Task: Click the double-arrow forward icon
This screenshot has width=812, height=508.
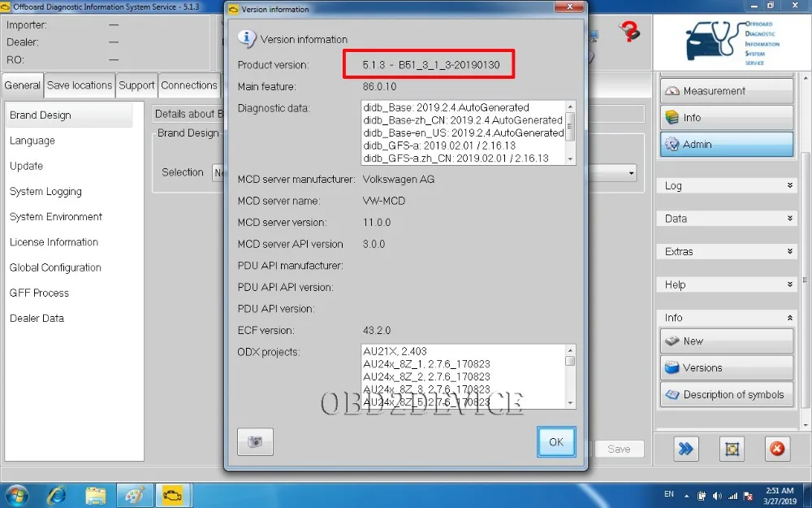Action: (685, 449)
